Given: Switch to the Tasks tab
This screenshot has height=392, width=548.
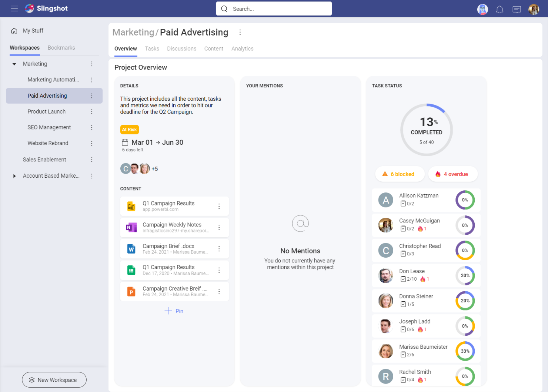Looking at the screenshot, I should 152,48.
